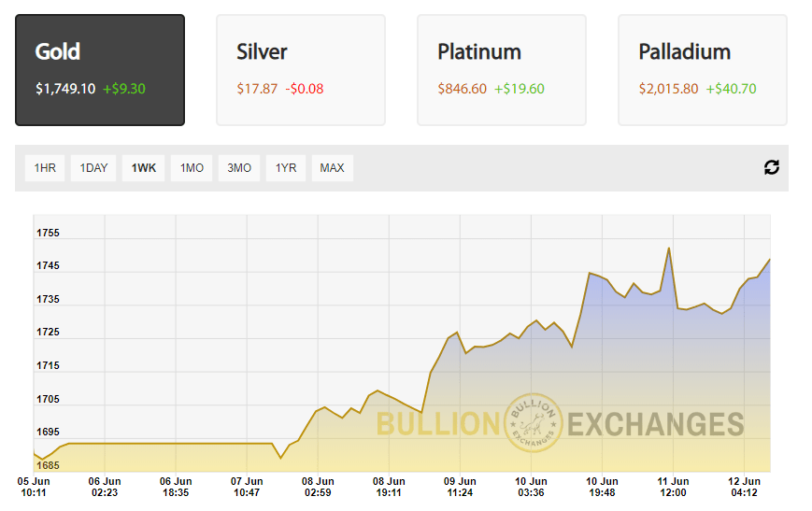Click Silver's -$0.08 price change

305,89
